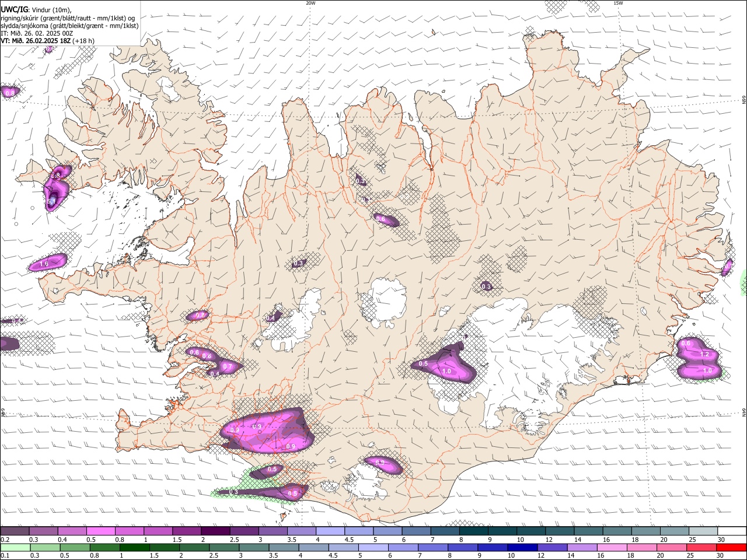The width and height of the screenshot is (747, 560).
Task: Pick the bottom-row legend swatch starting at 0.5
Action: pyautogui.click(x=75, y=547)
